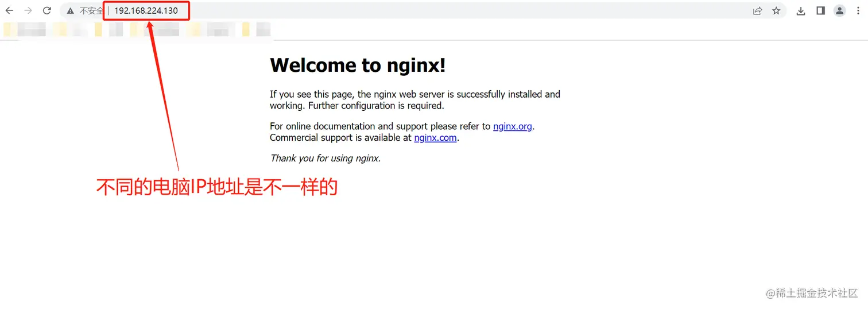
Task: Go forward to the next page
Action: [x=28, y=10]
